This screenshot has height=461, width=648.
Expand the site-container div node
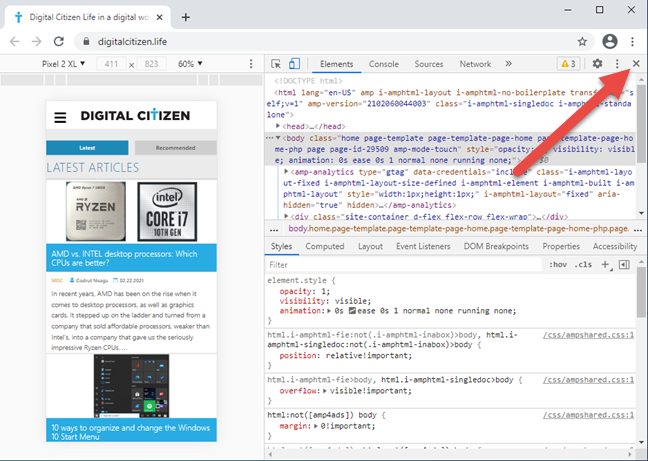[286, 216]
